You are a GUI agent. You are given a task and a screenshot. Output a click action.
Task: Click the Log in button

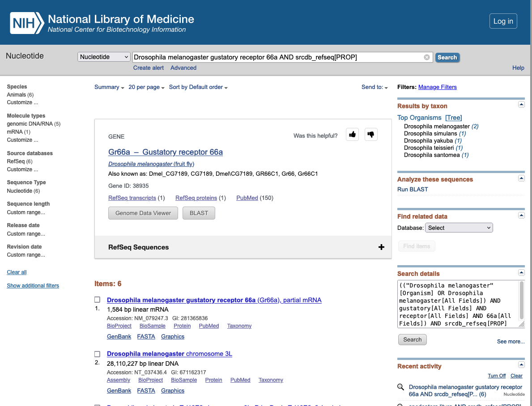point(503,21)
